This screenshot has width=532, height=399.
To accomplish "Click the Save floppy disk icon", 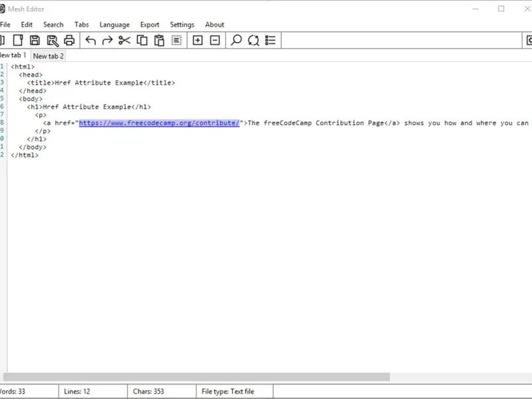I will coord(35,41).
